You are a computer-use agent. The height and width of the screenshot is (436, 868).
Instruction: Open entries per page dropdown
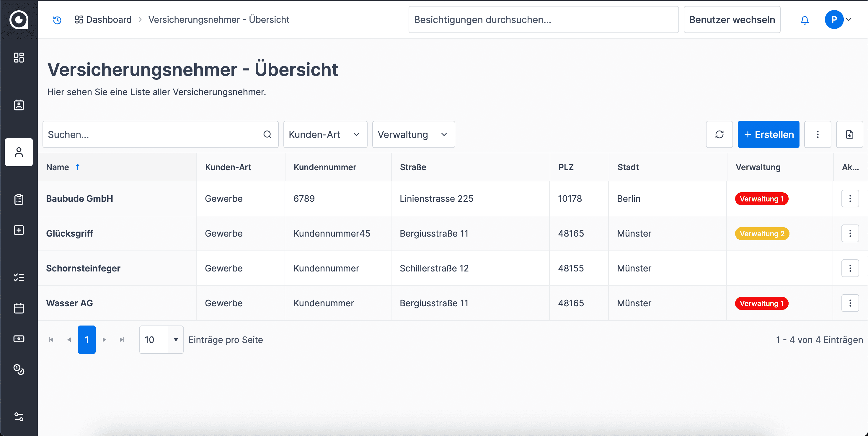(x=161, y=340)
